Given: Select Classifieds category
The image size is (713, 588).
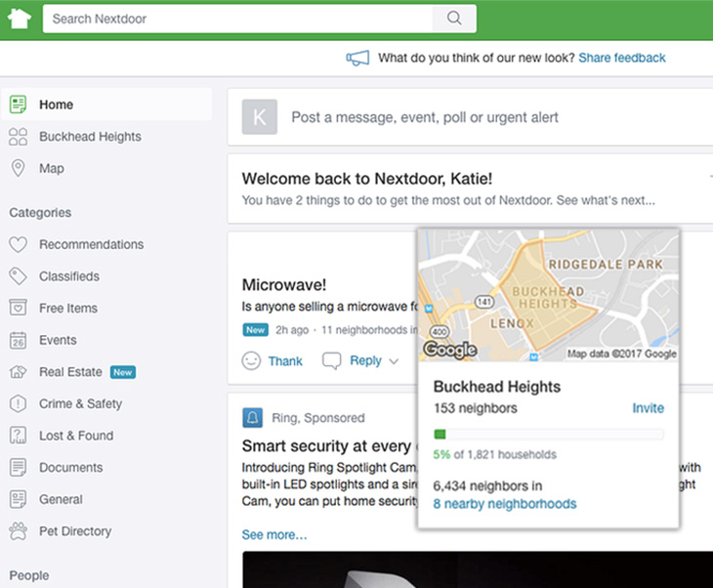Looking at the screenshot, I should click(69, 276).
